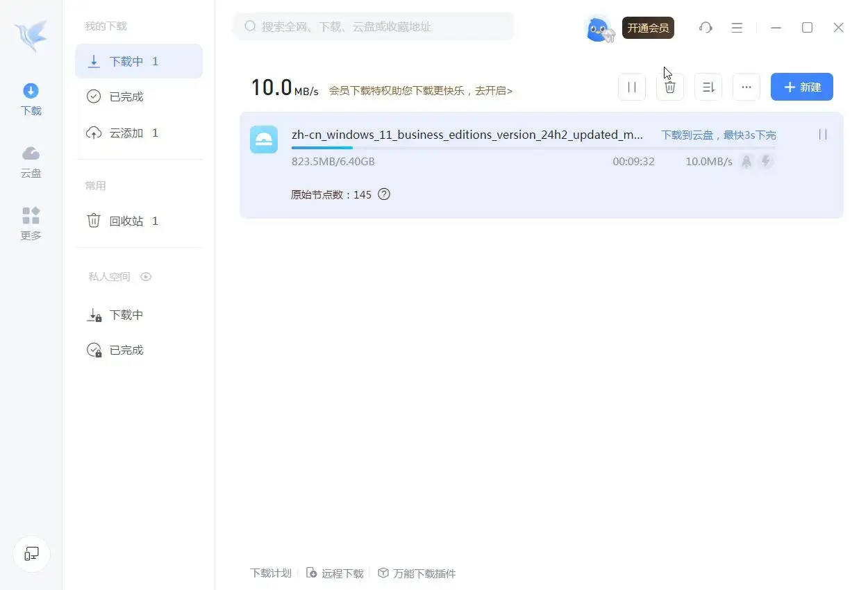The height and width of the screenshot is (590, 868).
Task: Open the hamburger main menu
Action: pyautogui.click(x=737, y=28)
